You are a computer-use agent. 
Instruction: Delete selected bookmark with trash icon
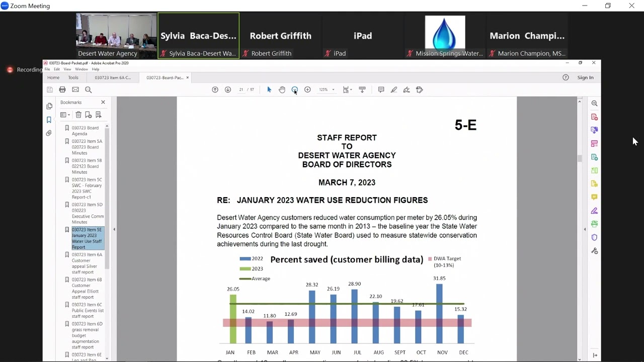(x=78, y=115)
